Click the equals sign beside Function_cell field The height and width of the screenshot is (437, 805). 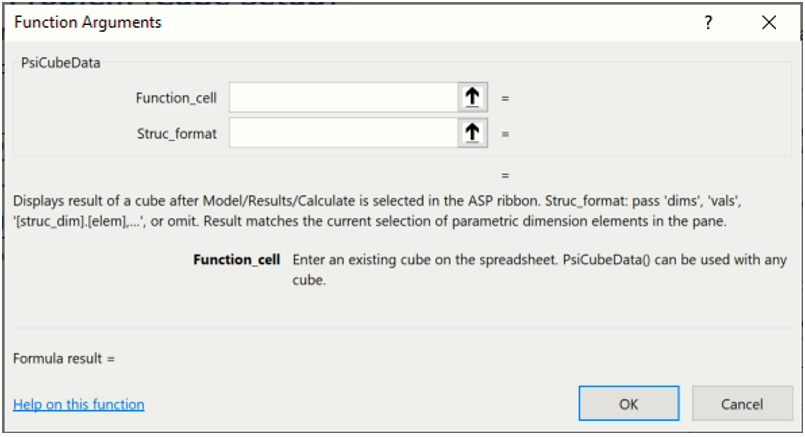[505, 98]
